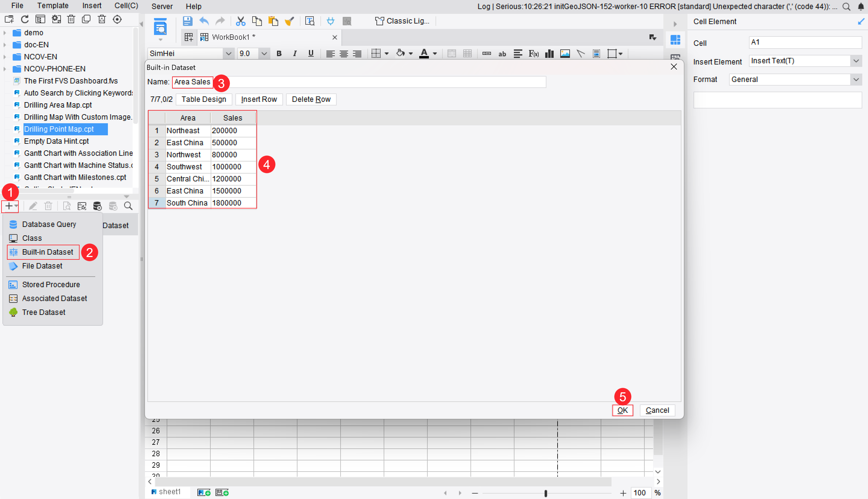Click the Refresh file tree icon
Viewport: 868px width, 499px height.
pyautogui.click(x=25, y=19)
